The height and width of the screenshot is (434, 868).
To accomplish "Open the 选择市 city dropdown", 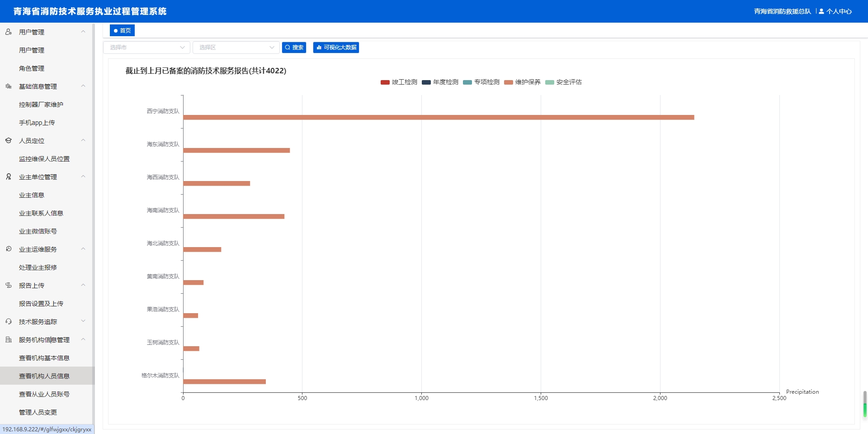I will [146, 48].
